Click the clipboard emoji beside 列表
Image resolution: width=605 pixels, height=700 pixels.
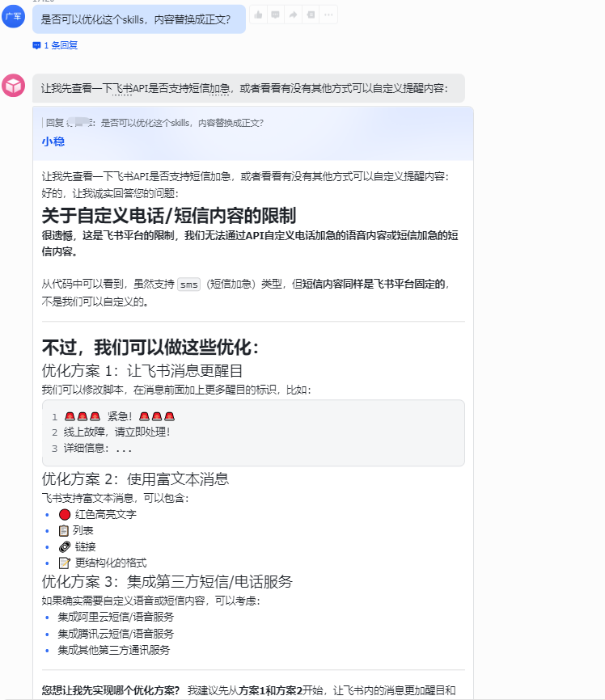tap(64, 531)
